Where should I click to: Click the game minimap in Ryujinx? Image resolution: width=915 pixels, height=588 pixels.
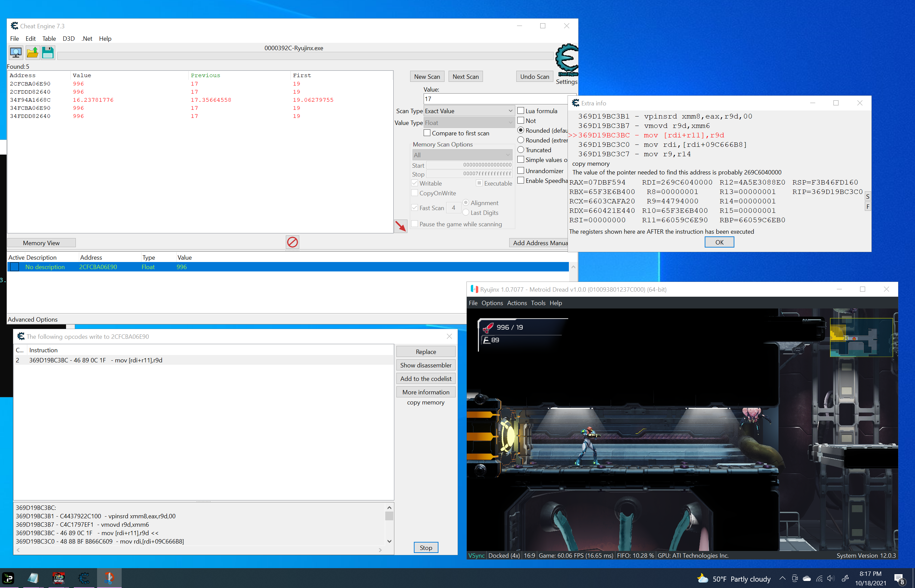tap(861, 337)
